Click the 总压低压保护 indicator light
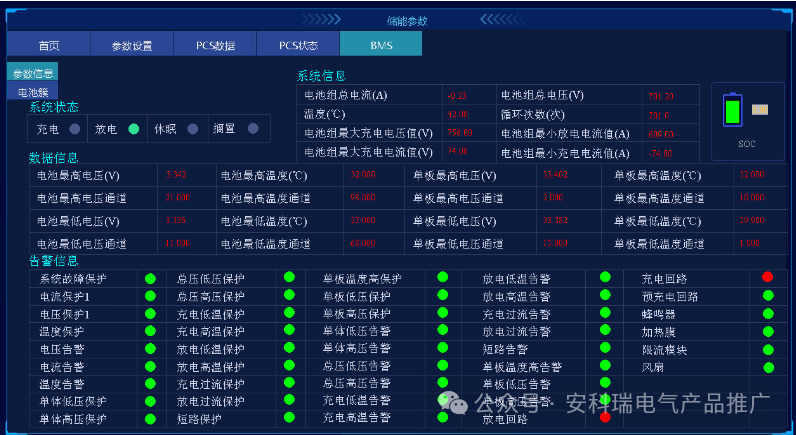Screen dimensions: 796x435 289,277
